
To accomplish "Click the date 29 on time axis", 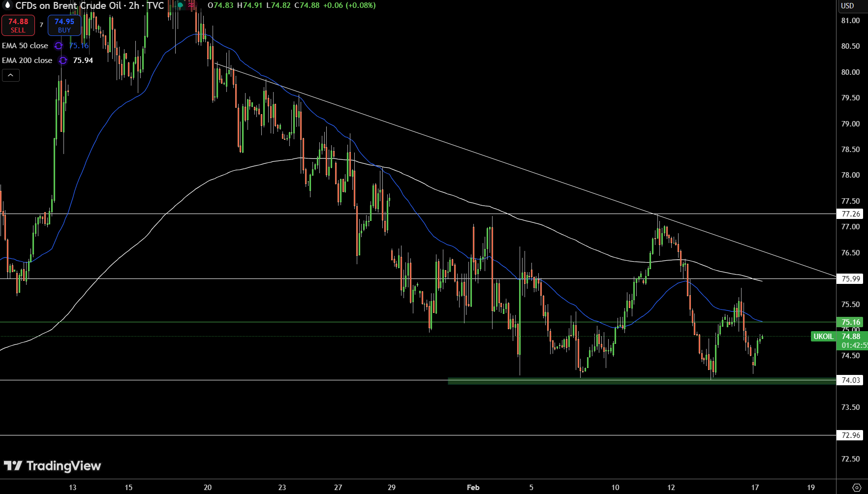I will tap(392, 488).
